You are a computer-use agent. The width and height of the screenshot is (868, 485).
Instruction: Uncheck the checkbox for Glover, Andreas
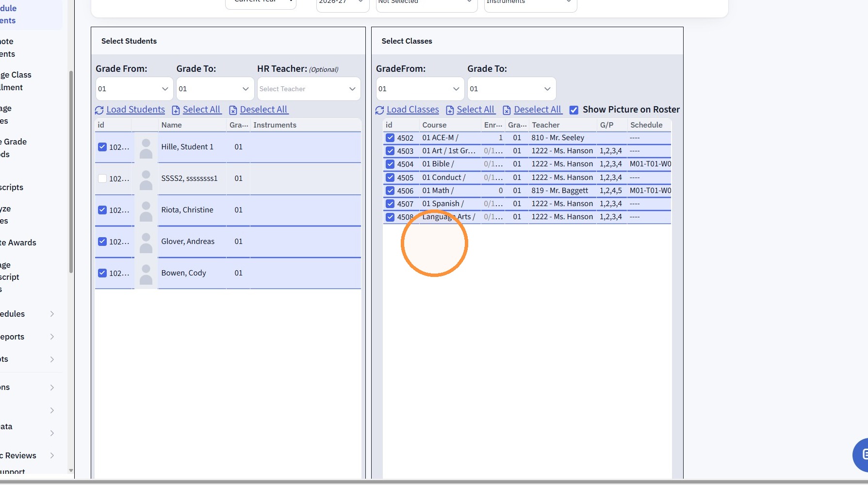click(x=102, y=242)
